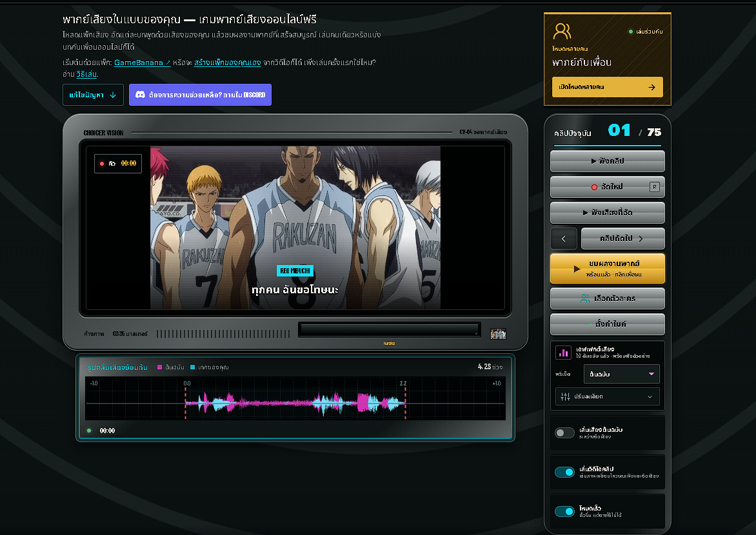
Task: Click the small Kuroko pack thumbnail
Action: [498, 334]
